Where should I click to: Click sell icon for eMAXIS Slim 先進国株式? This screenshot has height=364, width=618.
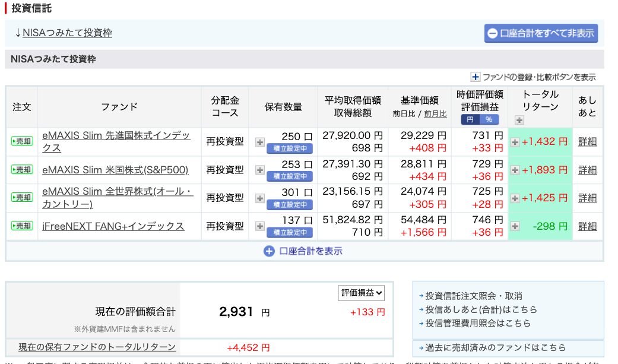pyautogui.click(x=21, y=141)
